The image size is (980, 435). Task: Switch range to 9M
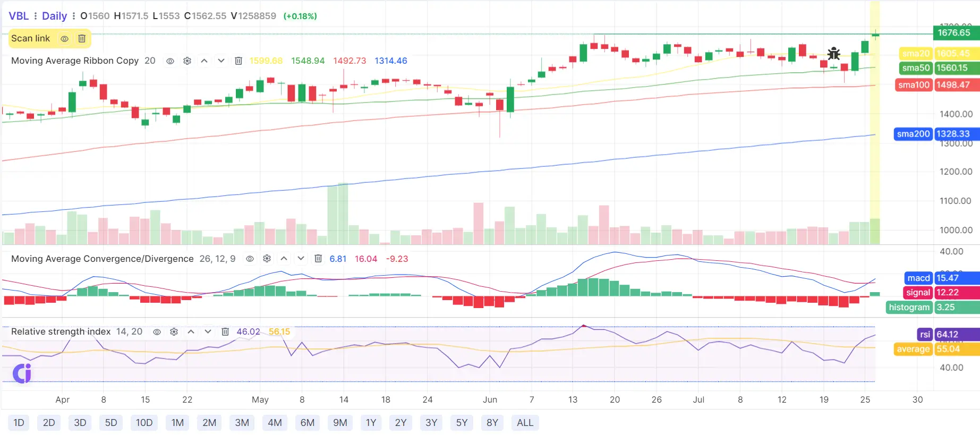click(340, 423)
